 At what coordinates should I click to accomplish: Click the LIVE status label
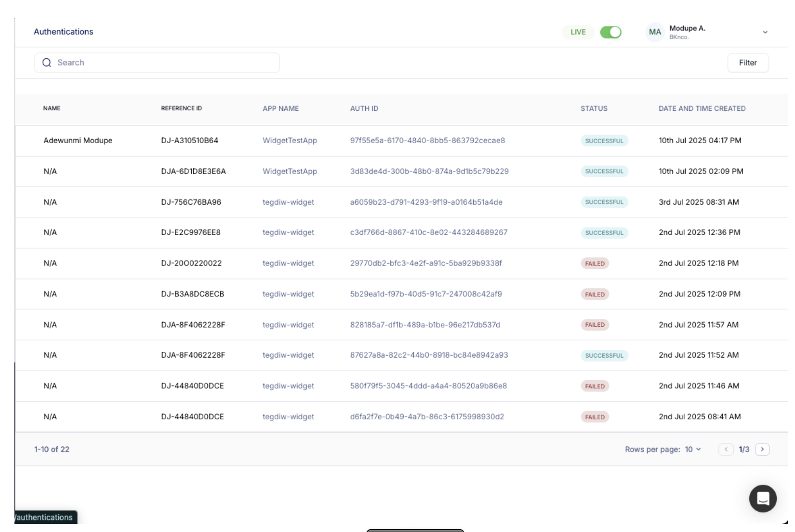point(578,32)
